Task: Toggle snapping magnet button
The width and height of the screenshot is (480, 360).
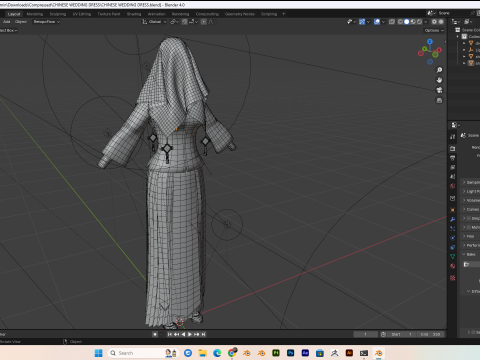Action: point(185,22)
